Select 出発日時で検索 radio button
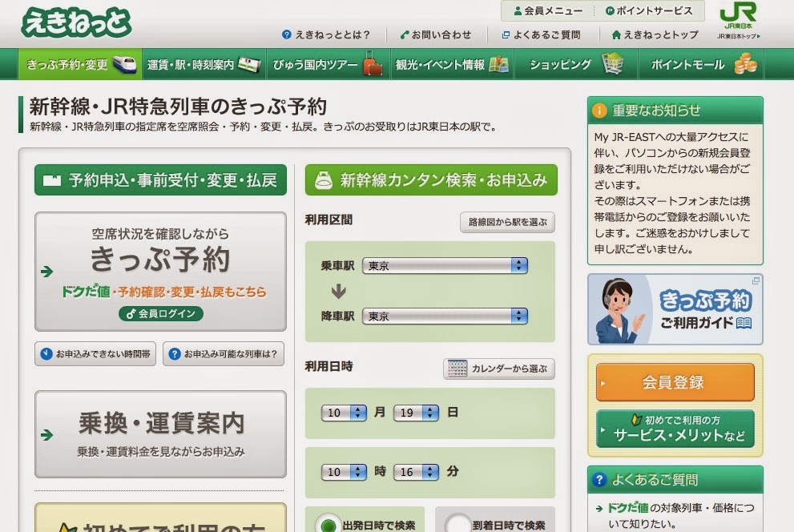This screenshot has height=532, width=794. [328, 526]
